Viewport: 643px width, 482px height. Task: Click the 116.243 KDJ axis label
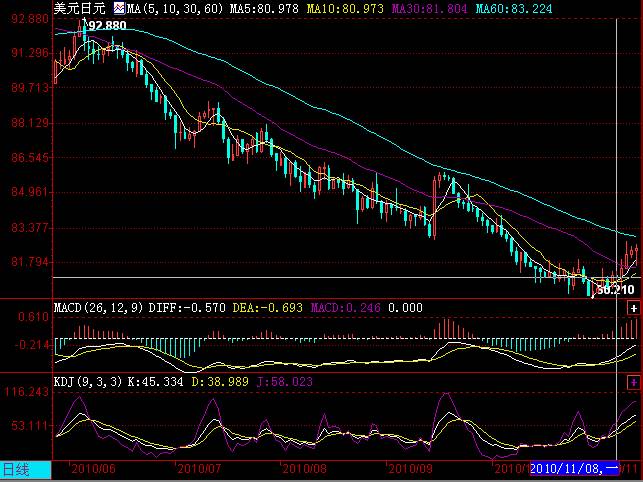point(27,392)
